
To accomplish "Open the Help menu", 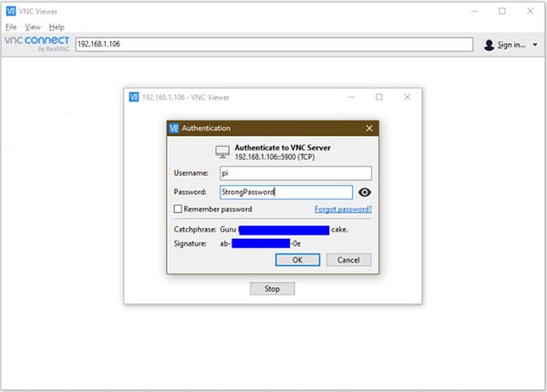I will click(57, 26).
